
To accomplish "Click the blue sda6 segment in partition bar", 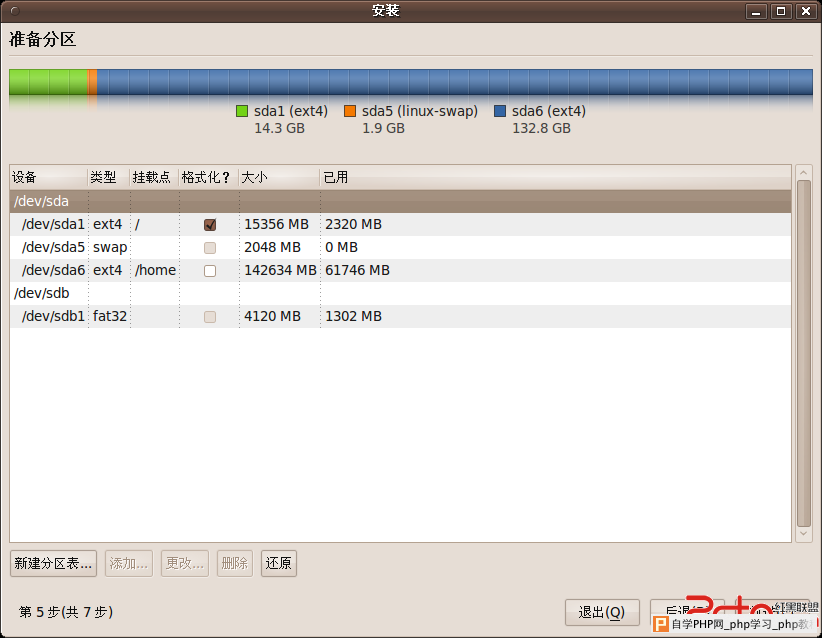I will pos(455,82).
